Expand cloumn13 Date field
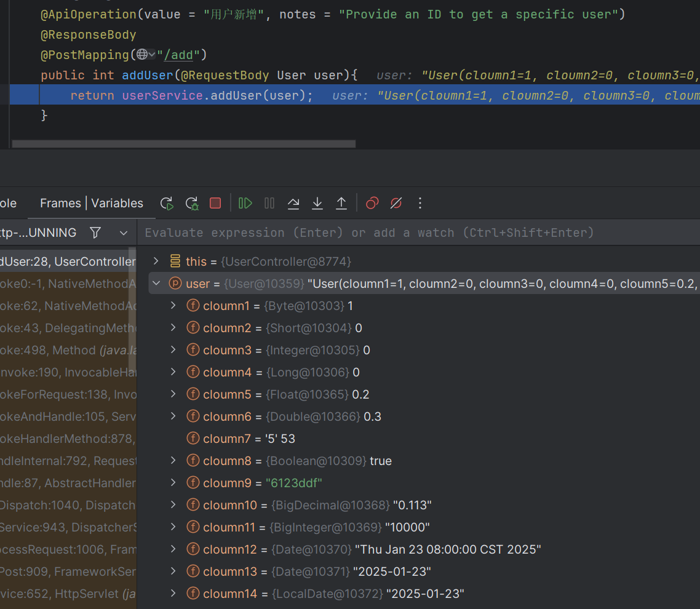The image size is (700, 609). point(173,571)
